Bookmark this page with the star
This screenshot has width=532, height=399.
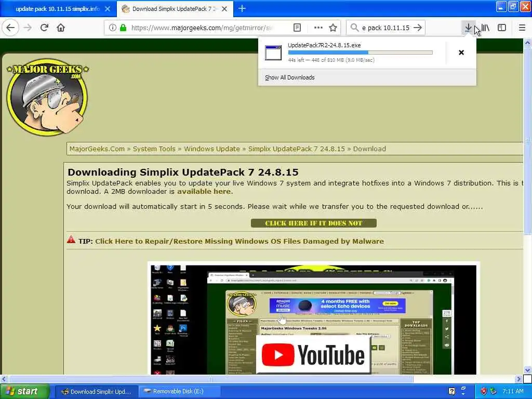[x=333, y=28]
